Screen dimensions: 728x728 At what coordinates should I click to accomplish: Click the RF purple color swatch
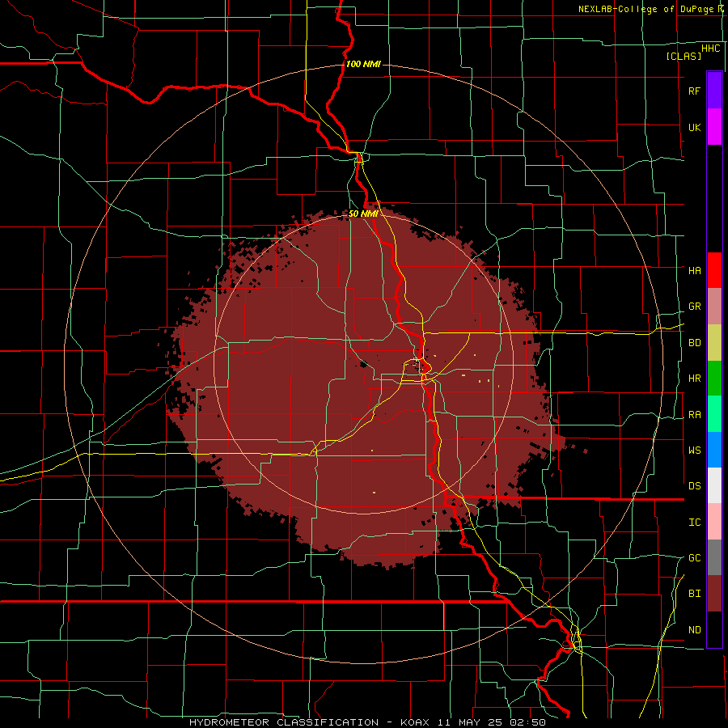point(714,91)
